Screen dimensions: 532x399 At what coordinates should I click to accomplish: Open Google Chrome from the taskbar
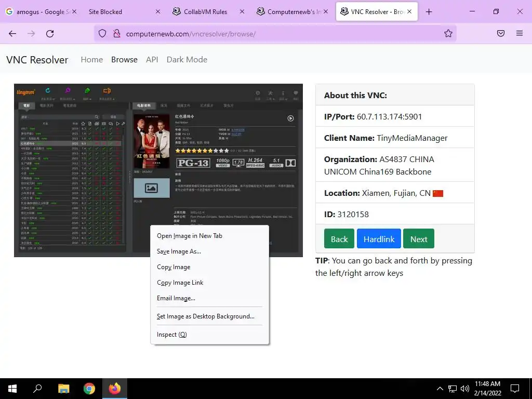click(89, 389)
